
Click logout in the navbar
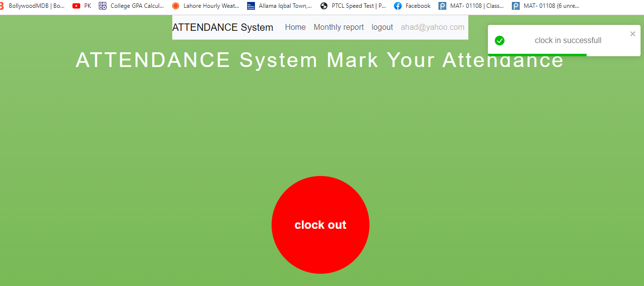[382, 27]
